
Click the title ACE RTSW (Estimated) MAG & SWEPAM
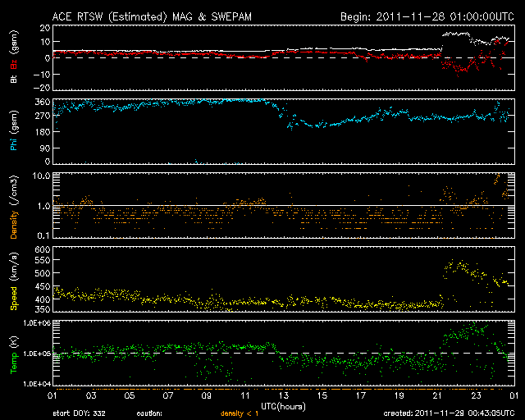[x=152, y=16]
